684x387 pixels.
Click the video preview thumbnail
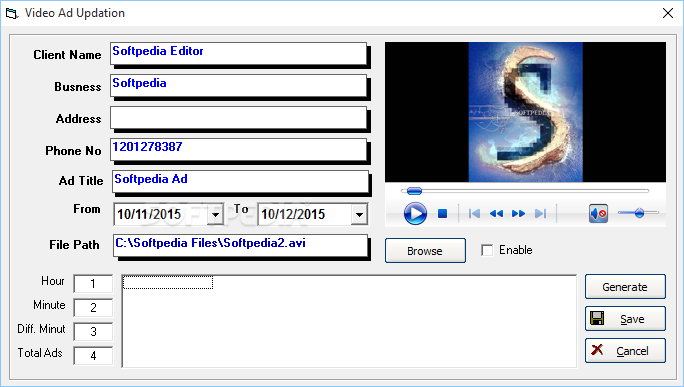click(525, 112)
